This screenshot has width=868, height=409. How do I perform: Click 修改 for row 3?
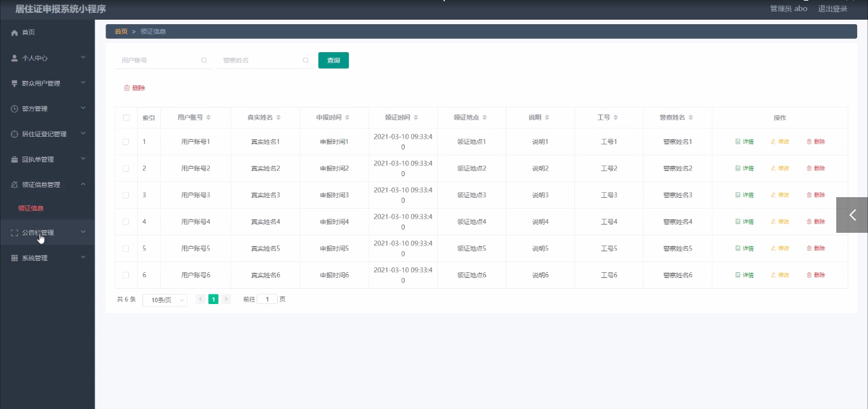point(780,195)
